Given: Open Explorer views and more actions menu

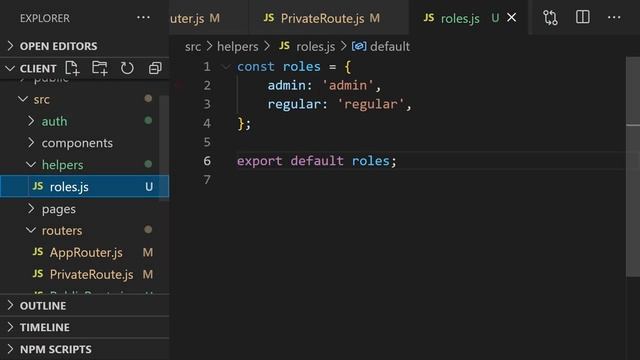Looking at the screenshot, I should point(143,18).
